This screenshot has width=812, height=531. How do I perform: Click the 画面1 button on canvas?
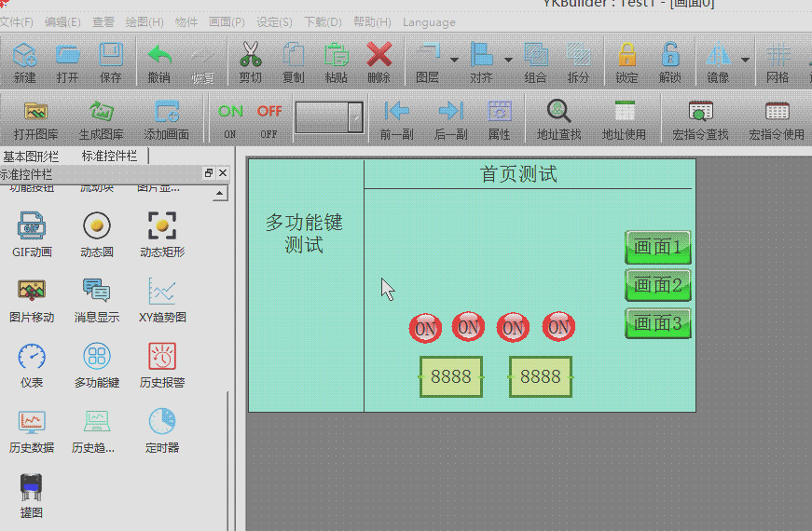point(657,248)
